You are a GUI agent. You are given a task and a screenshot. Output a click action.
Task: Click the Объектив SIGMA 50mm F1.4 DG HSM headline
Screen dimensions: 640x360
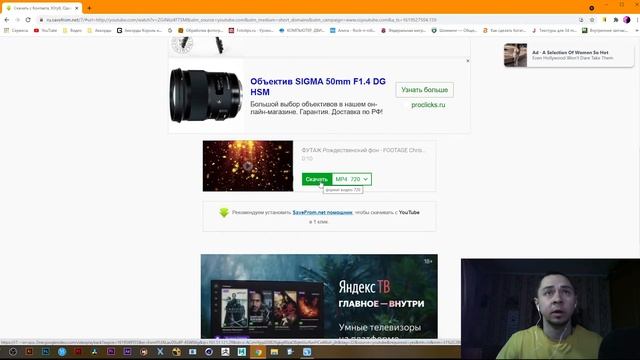click(318, 87)
